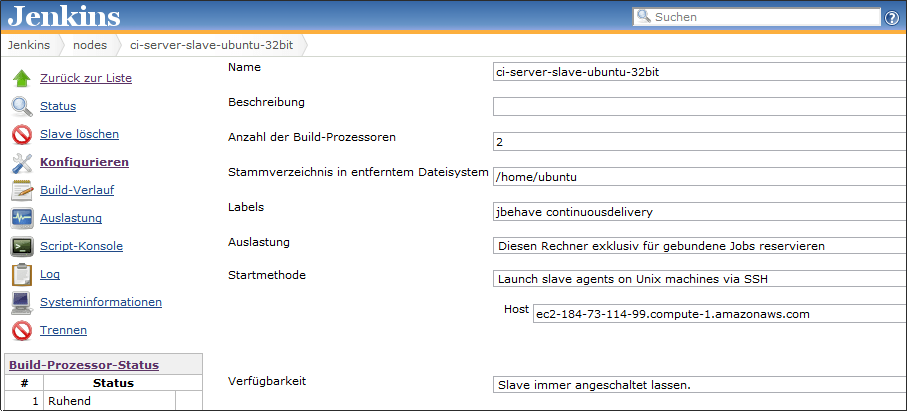Viewport: 907px width, 411px height.
Task: Click the Log clipboard icon
Action: pyautogui.click(x=22, y=274)
